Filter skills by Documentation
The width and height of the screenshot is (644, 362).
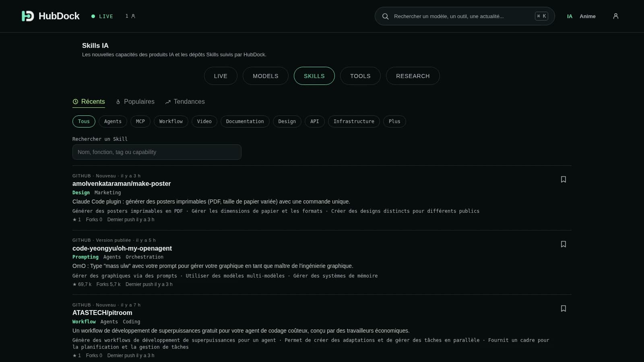coord(245,121)
